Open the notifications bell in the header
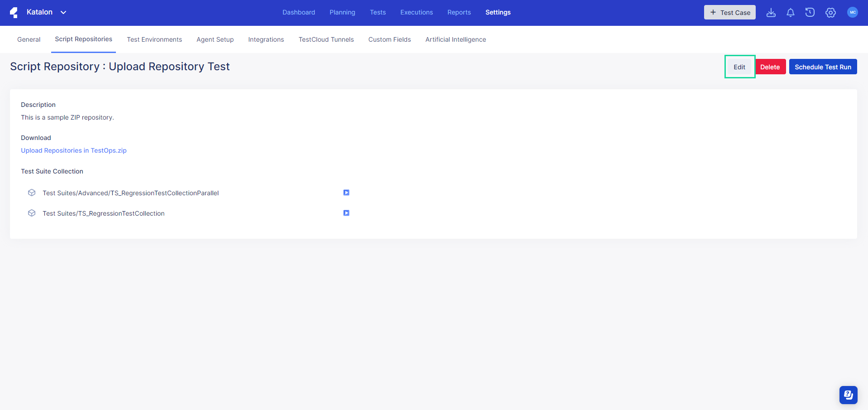The width and height of the screenshot is (868, 410). (790, 12)
